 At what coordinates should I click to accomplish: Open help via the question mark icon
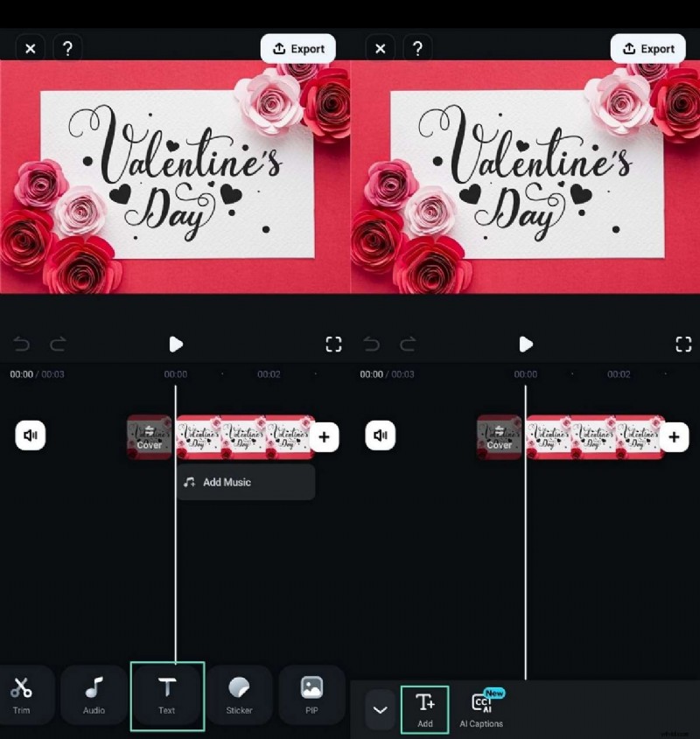pyautogui.click(x=67, y=48)
